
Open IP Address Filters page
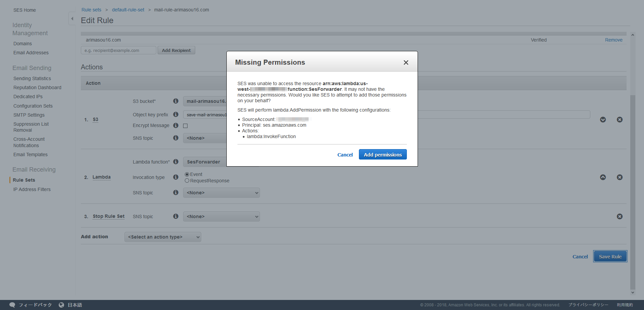click(32, 189)
